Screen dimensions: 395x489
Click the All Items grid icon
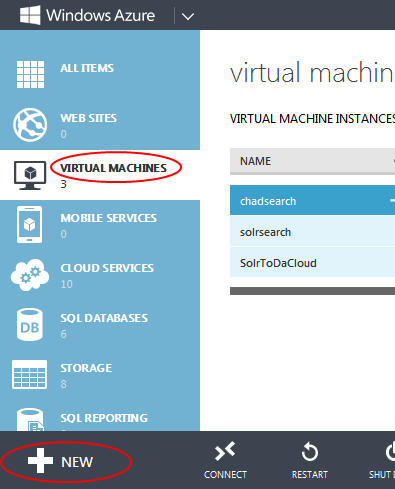(30, 74)
